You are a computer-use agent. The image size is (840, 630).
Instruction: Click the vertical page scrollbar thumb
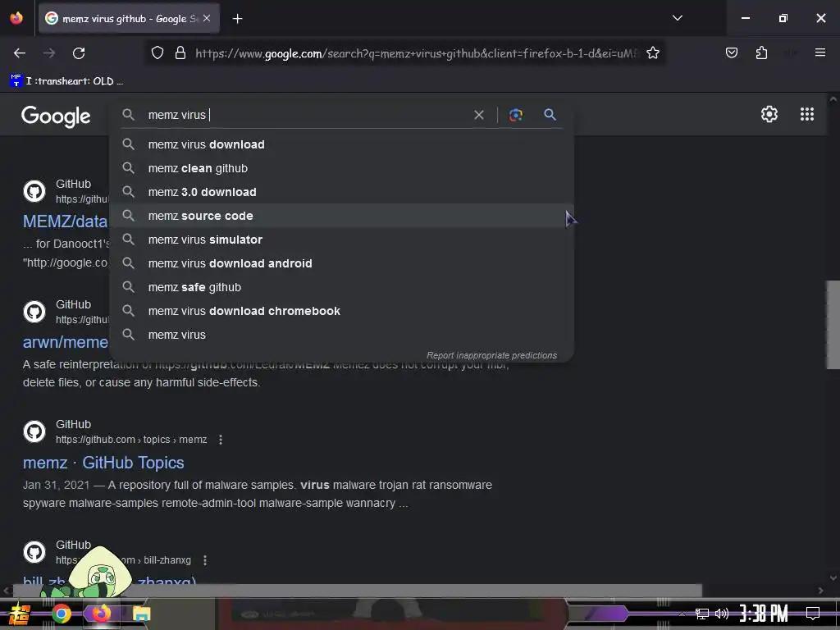[x=833, y=325]
